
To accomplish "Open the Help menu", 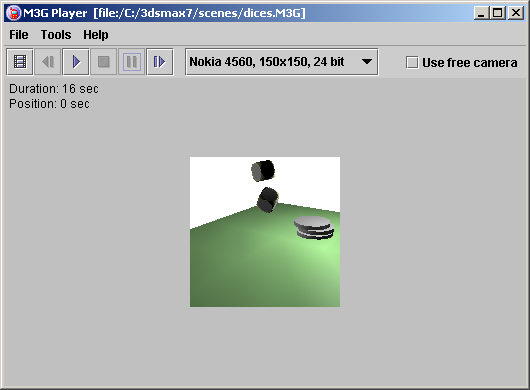I will pyautogui.click(x=96, y=34).
